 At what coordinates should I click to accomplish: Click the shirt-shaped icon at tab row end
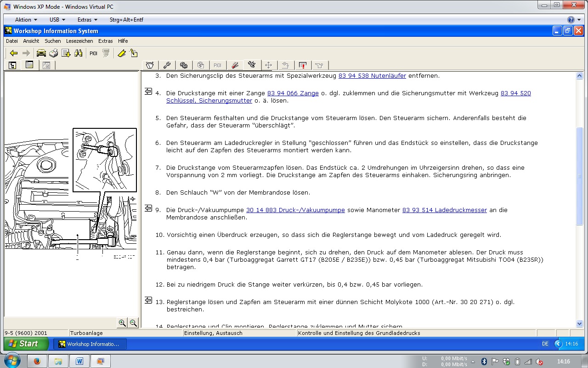(320, 65)
